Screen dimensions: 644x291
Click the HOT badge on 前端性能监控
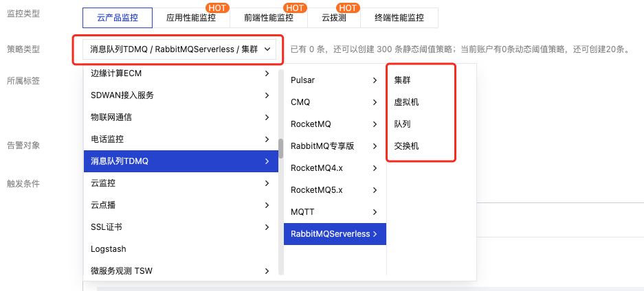coord(295,7)
